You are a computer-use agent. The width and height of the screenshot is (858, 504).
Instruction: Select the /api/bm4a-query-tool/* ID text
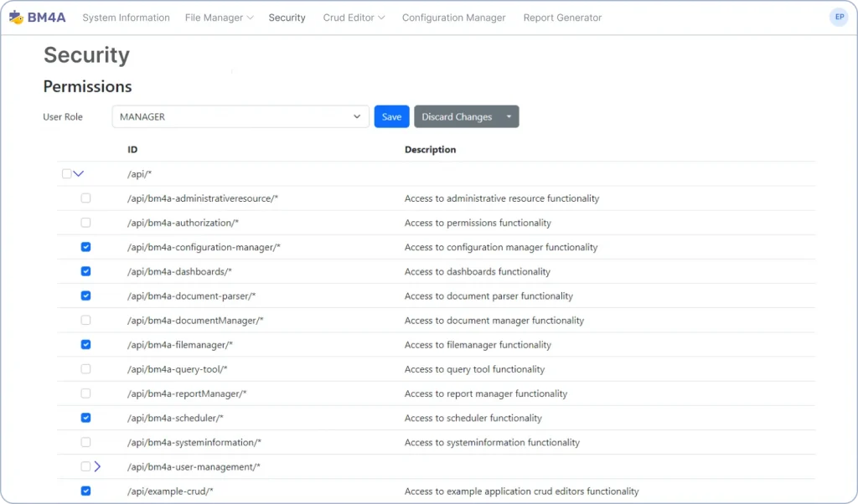coord(178,369)
